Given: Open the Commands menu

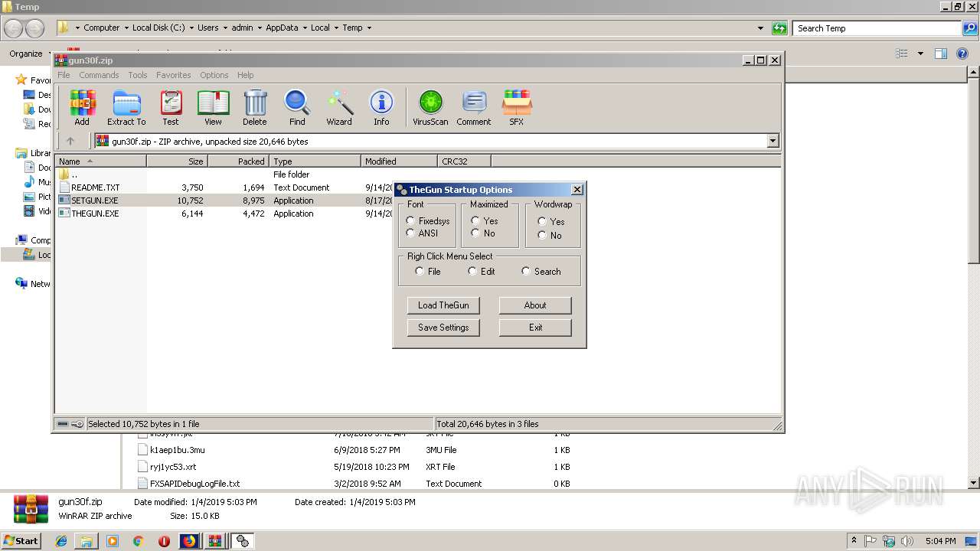Looking at the screenshot, I should coord(99,75).
